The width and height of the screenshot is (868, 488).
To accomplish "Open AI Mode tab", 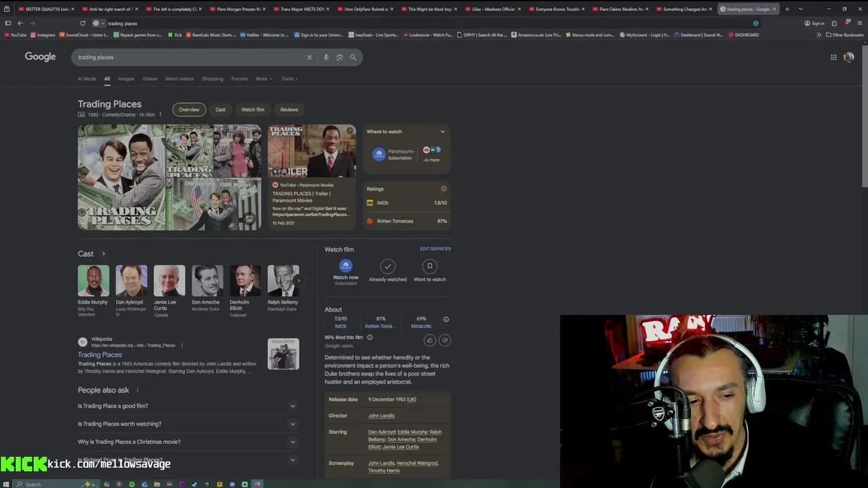I will tap(87, 79).
